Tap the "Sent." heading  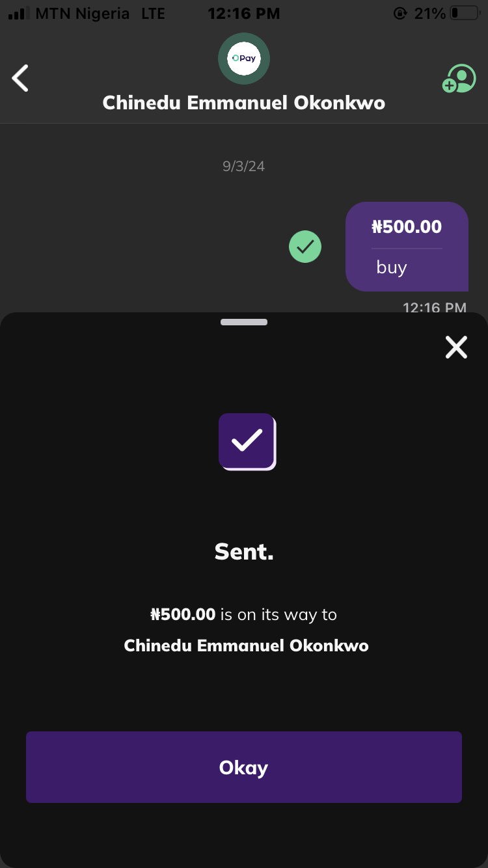point(244,552)
